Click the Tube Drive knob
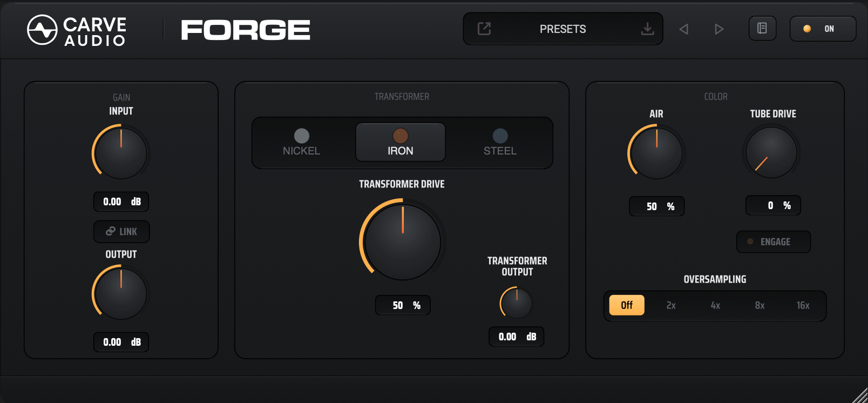 pyautogui.click(x=771, y=152)
